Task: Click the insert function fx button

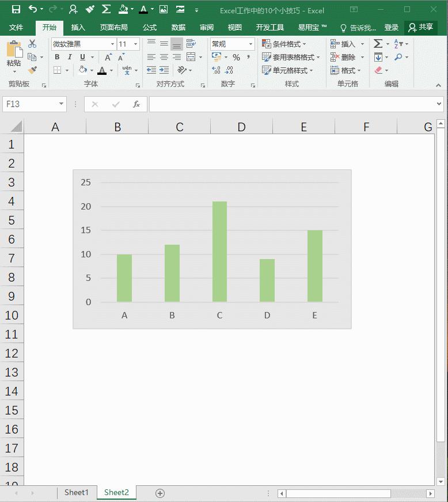Action: 136,104
